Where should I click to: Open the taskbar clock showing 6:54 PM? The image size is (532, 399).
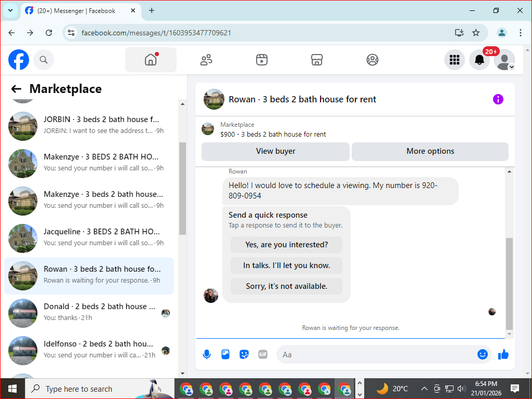pos(486,389)
